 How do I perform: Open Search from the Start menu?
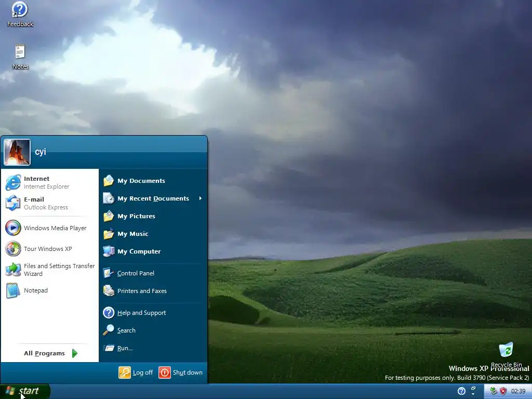point(153,330)
